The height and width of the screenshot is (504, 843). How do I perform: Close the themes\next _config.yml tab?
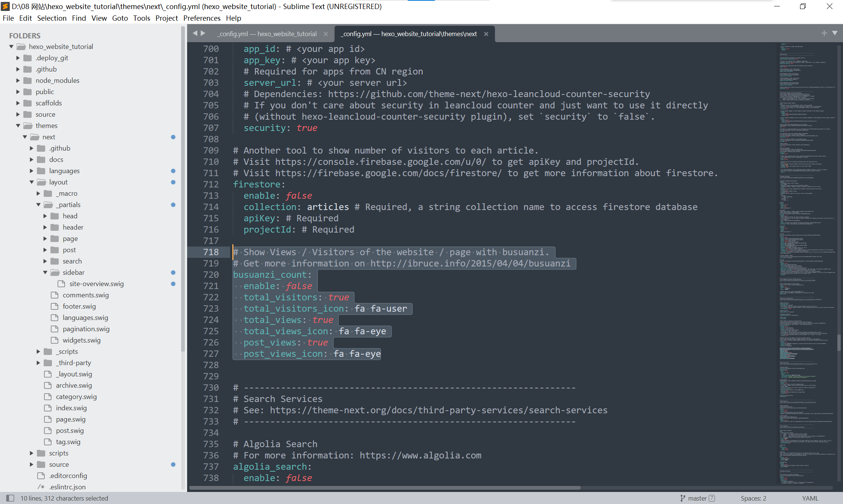tap(486, 34)
